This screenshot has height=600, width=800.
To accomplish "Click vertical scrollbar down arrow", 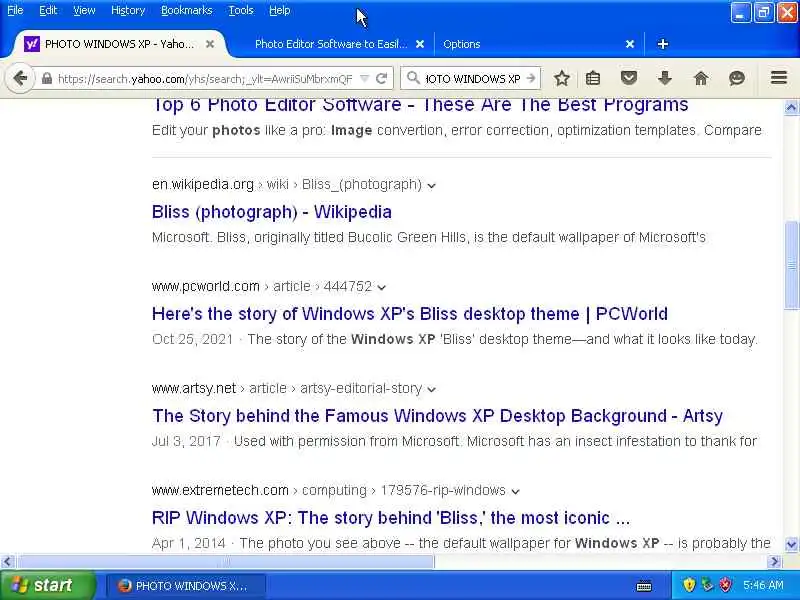I will click(791, 544).
